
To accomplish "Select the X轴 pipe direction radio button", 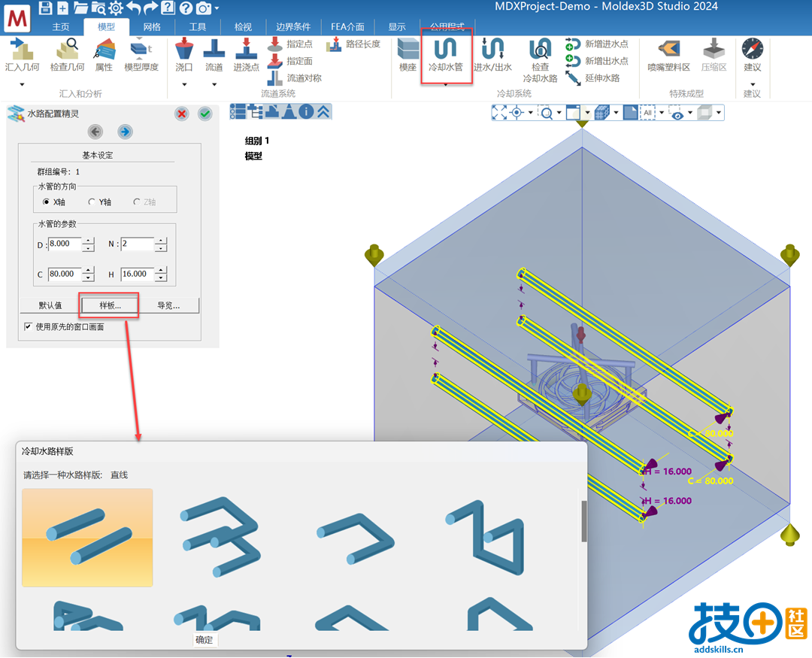I will pyautogui.click(x=46, y=202).
